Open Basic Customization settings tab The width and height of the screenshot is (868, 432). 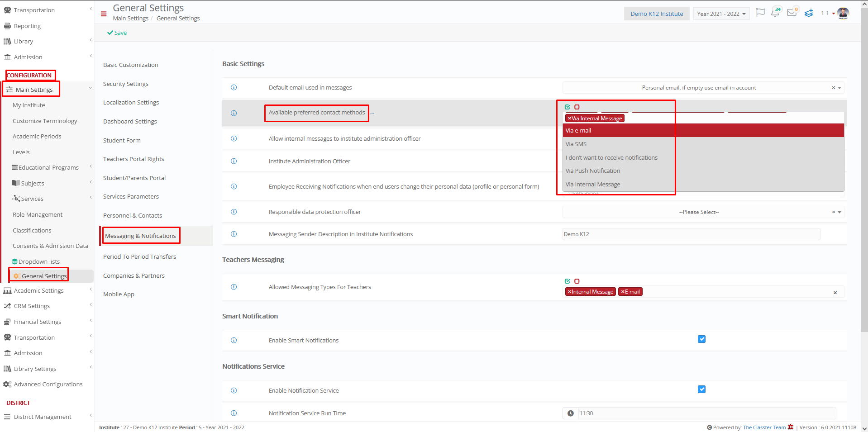point(131,65)
